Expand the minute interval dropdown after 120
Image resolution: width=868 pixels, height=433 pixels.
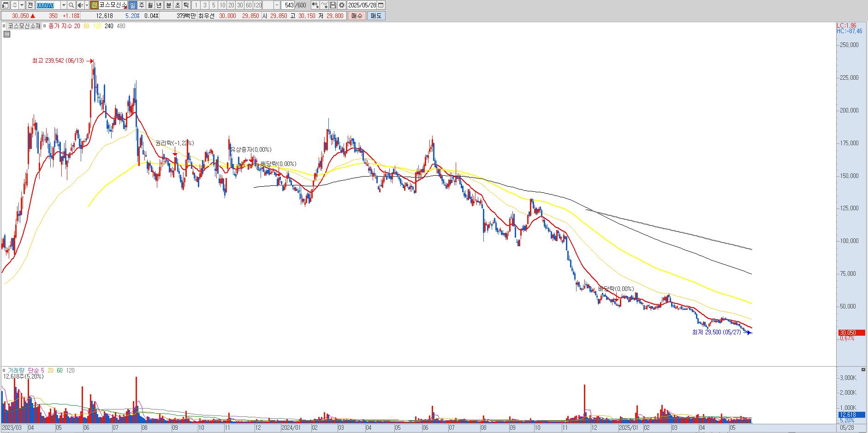coord(277,5)
